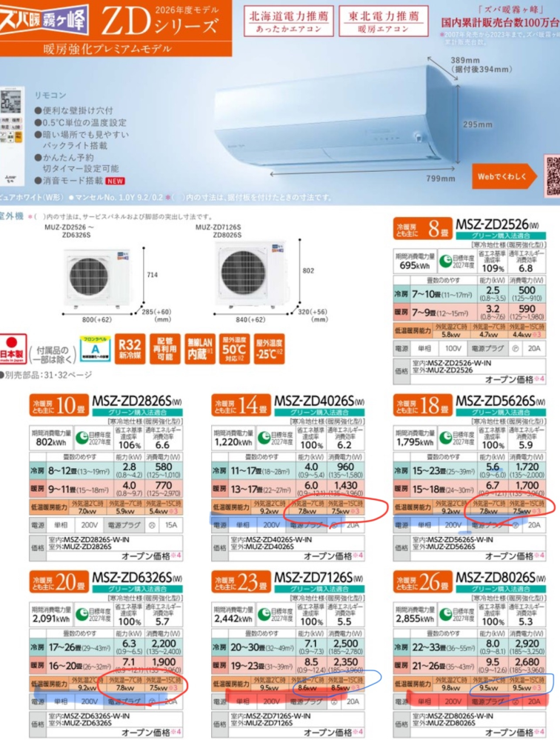The image size is (560, 740).
Task: Click the QR code beside Webでくわしく
Action: coord(553,175)
